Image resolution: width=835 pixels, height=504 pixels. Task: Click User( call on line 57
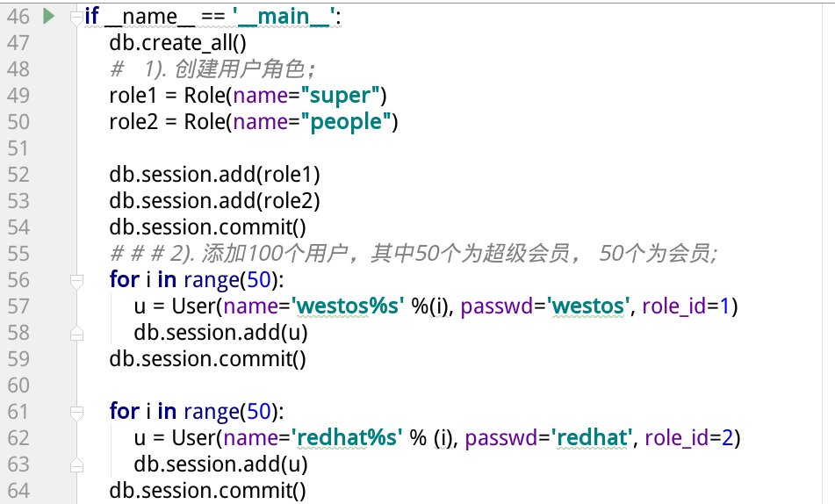coord(197,306)
